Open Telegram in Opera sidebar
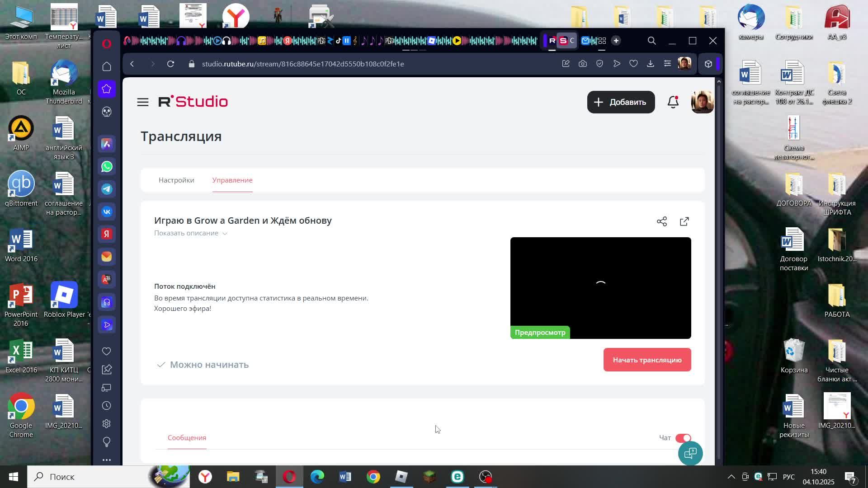Screen dimensions: 868x488 coord(107,189)
